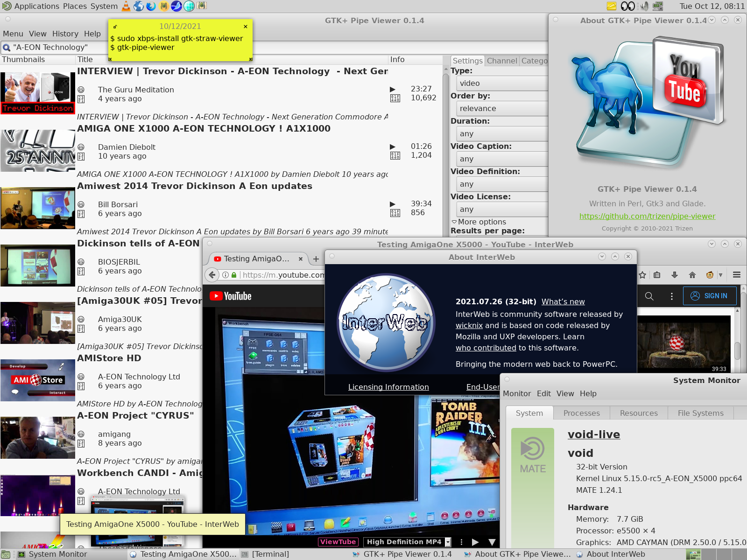The image size is (747, 560).
Task: Select the Trevor Dickinson interview thumbnail
Action: pos(37,93)
